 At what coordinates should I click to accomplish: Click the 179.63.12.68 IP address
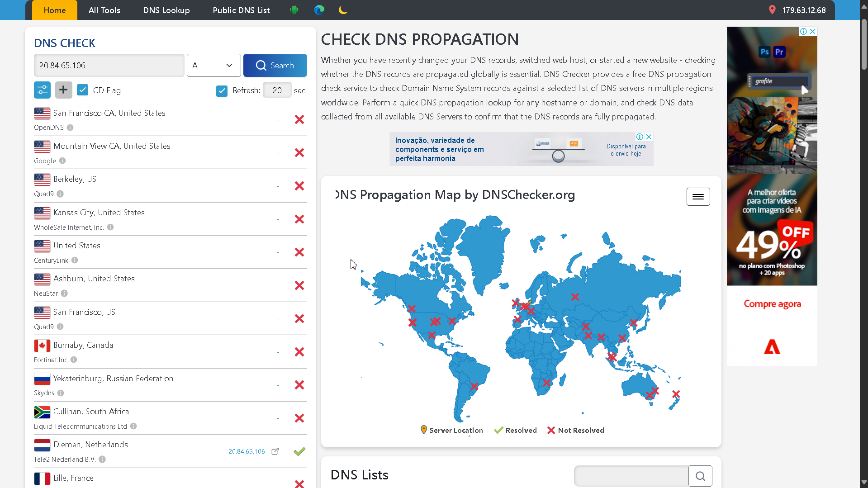tap(804, 10)
